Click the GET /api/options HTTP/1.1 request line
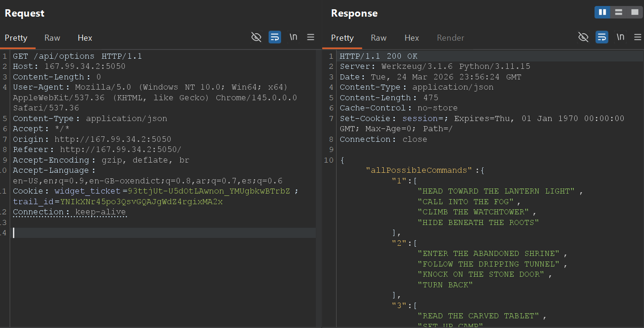 (x=77, y=56)
